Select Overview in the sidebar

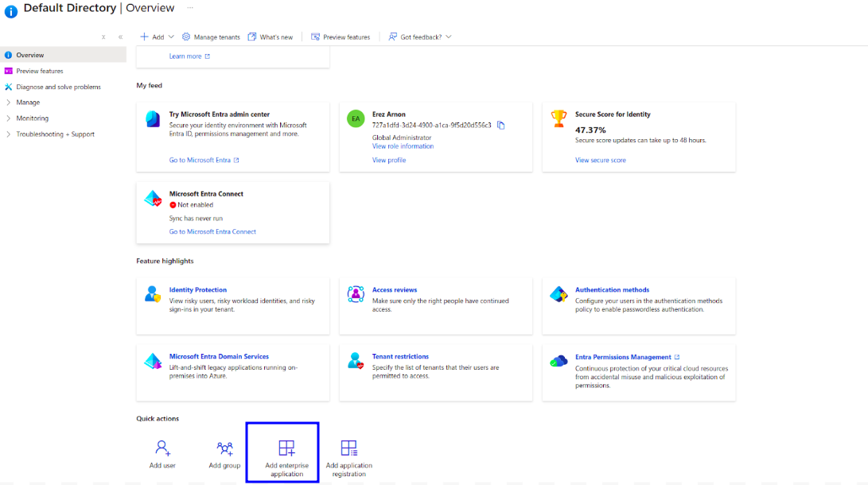tap(63, 55)
